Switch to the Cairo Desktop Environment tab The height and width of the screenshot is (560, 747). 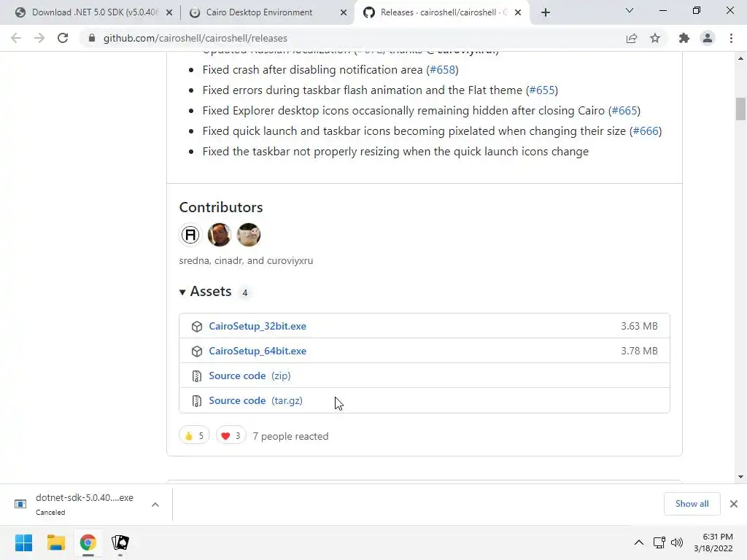click(259, 12)
